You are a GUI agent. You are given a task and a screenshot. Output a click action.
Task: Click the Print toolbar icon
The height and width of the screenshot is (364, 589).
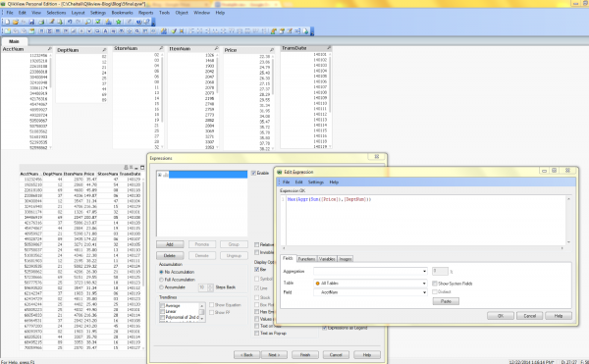41,22
